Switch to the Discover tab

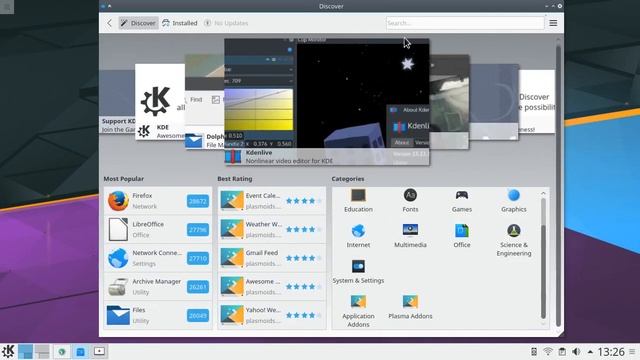pos(138,23)
